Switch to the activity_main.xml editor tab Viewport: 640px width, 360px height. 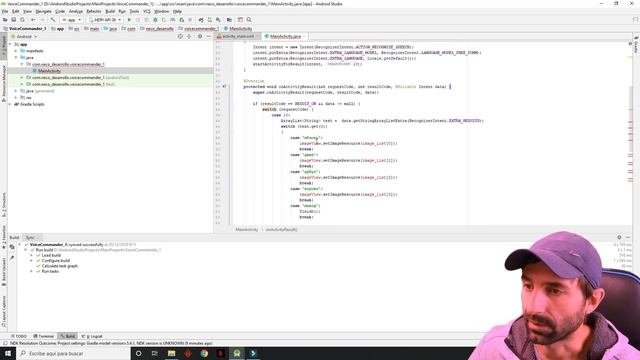[238, 36]
